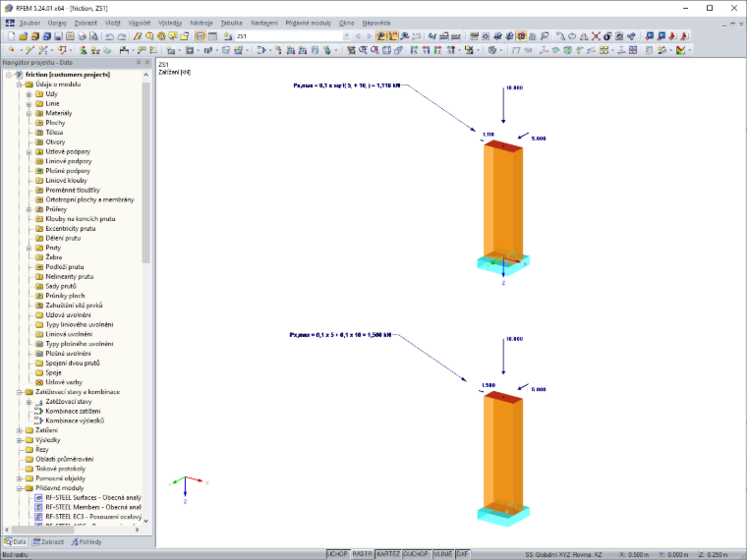Select Liniové podpory in the tree
This screenshot has height=560, width=747.
(x=69, y=161)
